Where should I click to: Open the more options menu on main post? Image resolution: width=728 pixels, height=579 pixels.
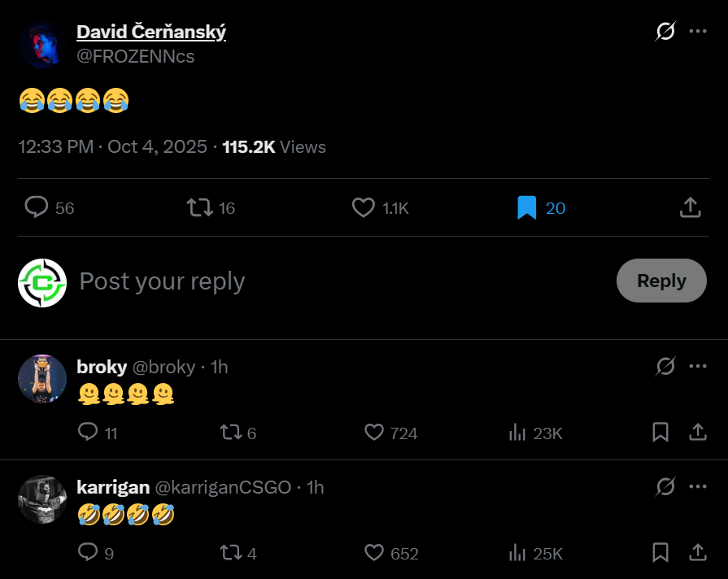click(698, 32)
